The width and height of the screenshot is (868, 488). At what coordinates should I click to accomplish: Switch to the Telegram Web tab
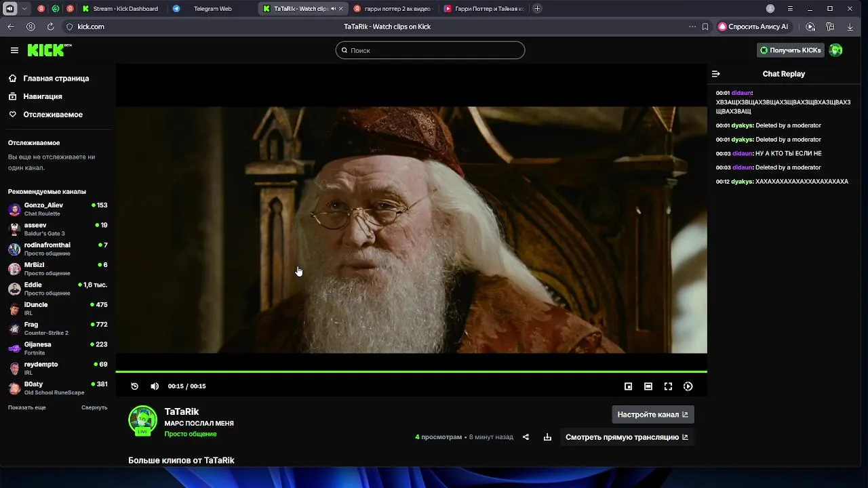tap(212, 9)
